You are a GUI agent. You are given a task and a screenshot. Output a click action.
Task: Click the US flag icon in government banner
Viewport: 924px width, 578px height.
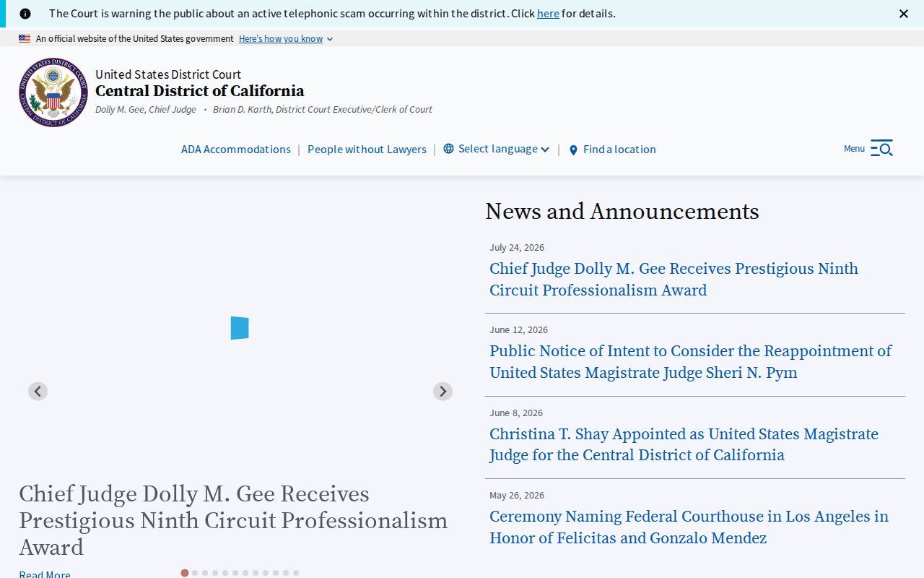click(x=25, y=39)
